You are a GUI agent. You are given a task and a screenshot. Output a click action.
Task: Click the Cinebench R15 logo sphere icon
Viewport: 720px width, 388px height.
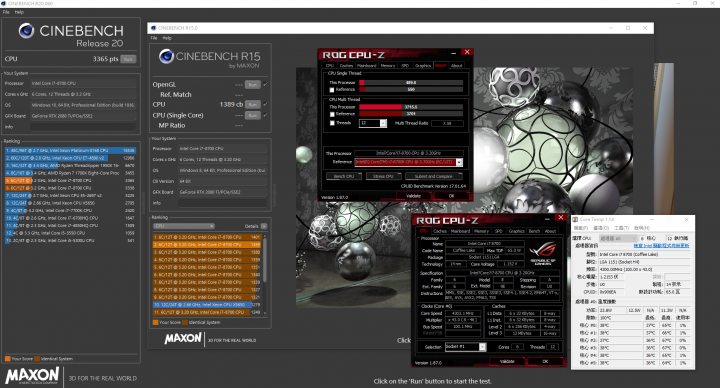(166, 56)
